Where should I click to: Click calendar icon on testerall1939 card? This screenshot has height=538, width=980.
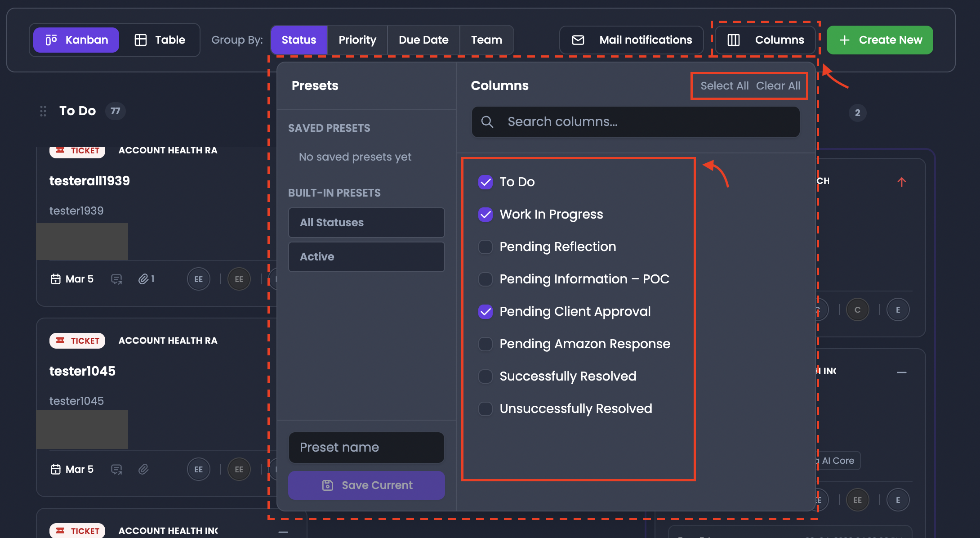point(56,279)
